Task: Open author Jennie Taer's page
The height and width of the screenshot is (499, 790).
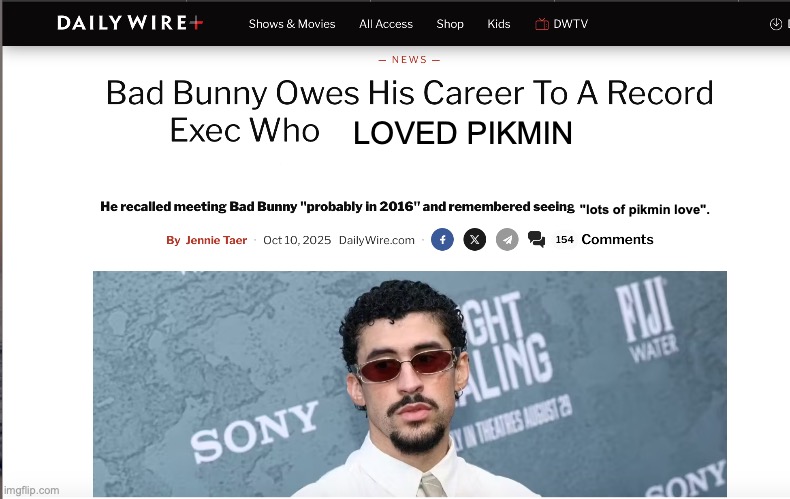Action: (216, 240)
